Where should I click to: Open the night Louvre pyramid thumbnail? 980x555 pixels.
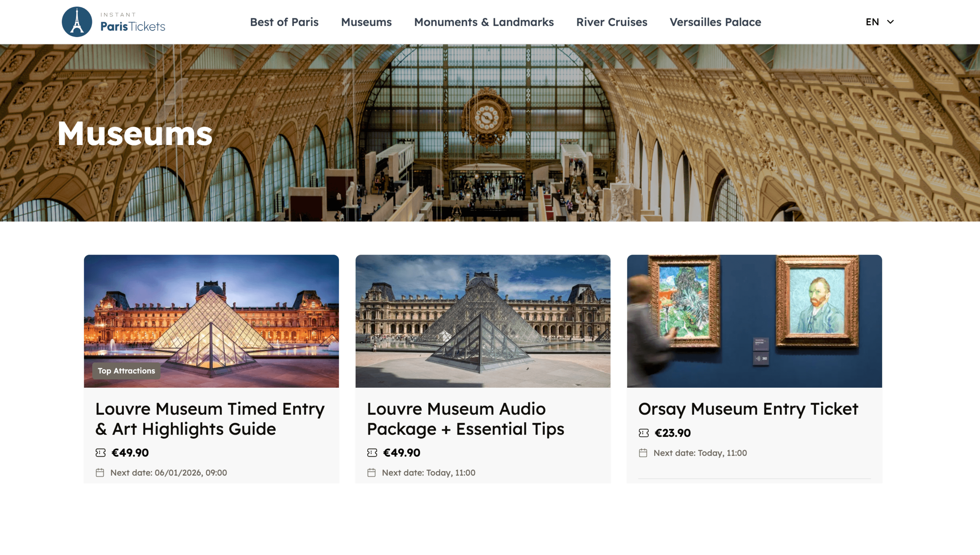coord(211,321)
